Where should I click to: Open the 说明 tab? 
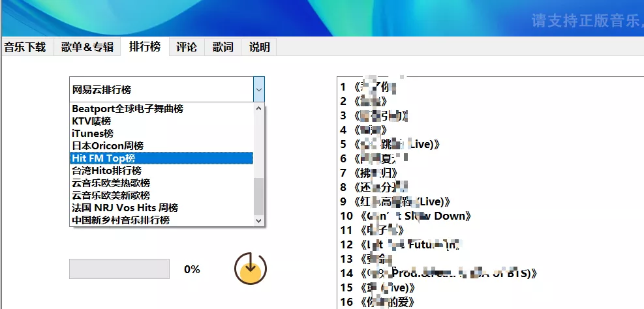[x=259, y=47]
